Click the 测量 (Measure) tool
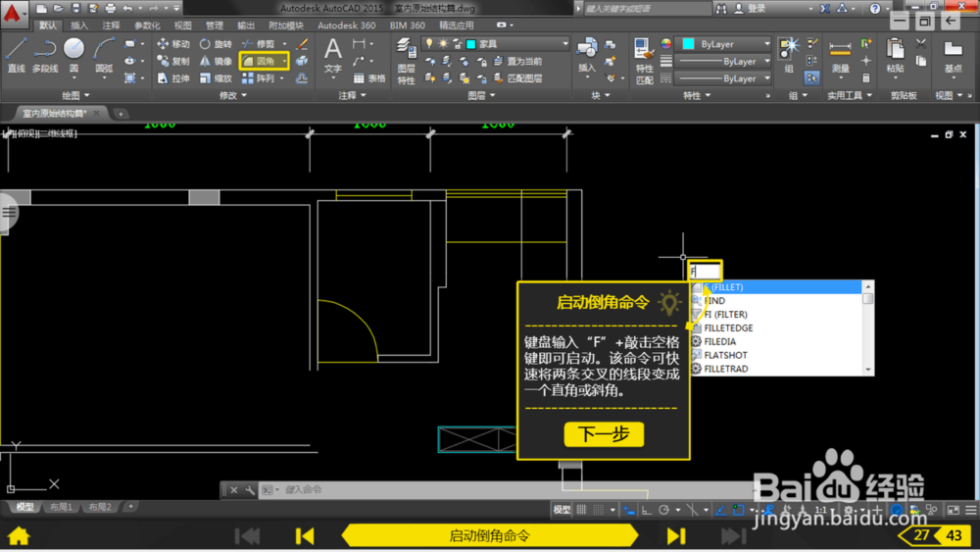The width and height of the screenshot is (980, 552). click(x=840, y=57)
